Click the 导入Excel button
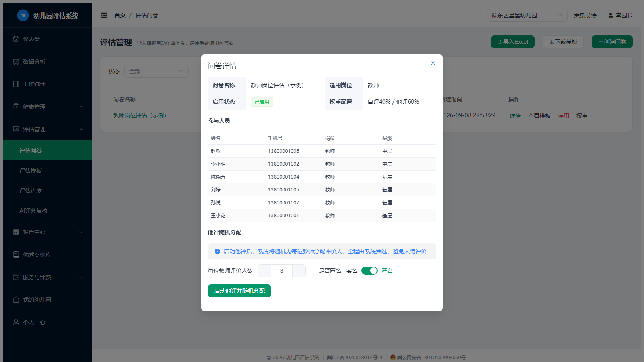Image resolution: width=644 pixels, height=362 pixels. 513,42
